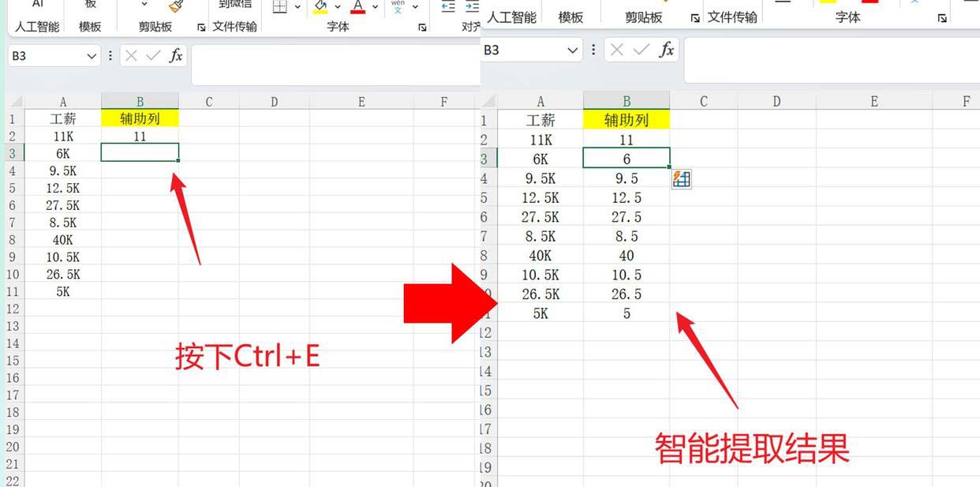Click the 27.5K cell in the left sheet
The image size is (980, 487).
pos(63,205)
